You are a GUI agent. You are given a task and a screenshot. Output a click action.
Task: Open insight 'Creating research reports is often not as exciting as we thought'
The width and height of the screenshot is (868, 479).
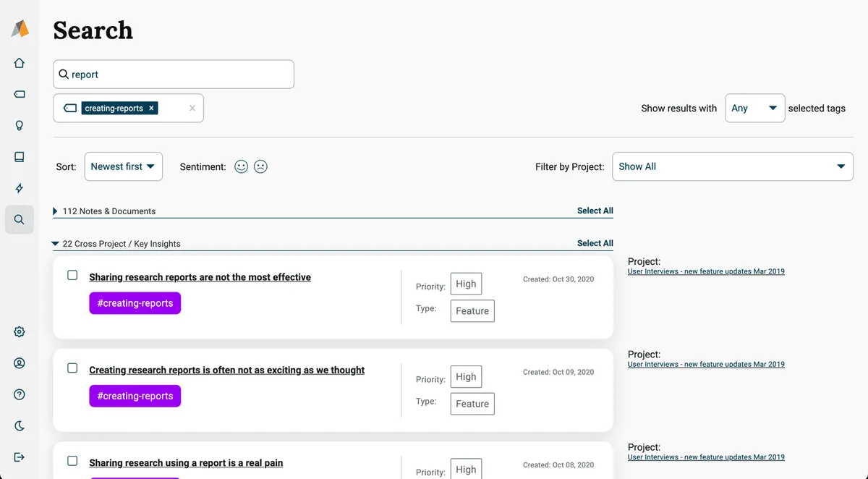[227, 370]
